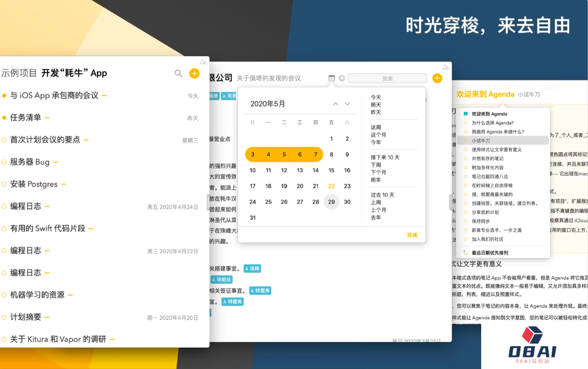Click the orange plus button next to search field
588x369 pixels.
437,78
